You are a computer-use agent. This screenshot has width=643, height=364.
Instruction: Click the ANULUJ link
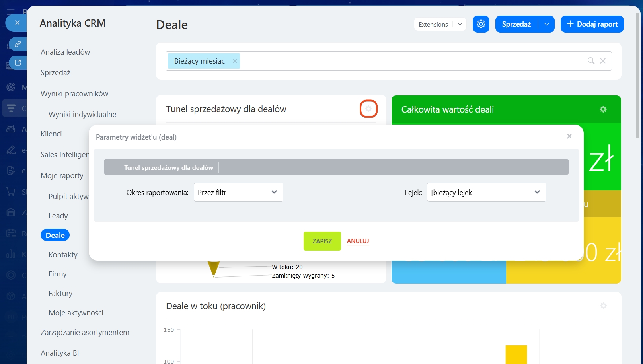(358, 241)
